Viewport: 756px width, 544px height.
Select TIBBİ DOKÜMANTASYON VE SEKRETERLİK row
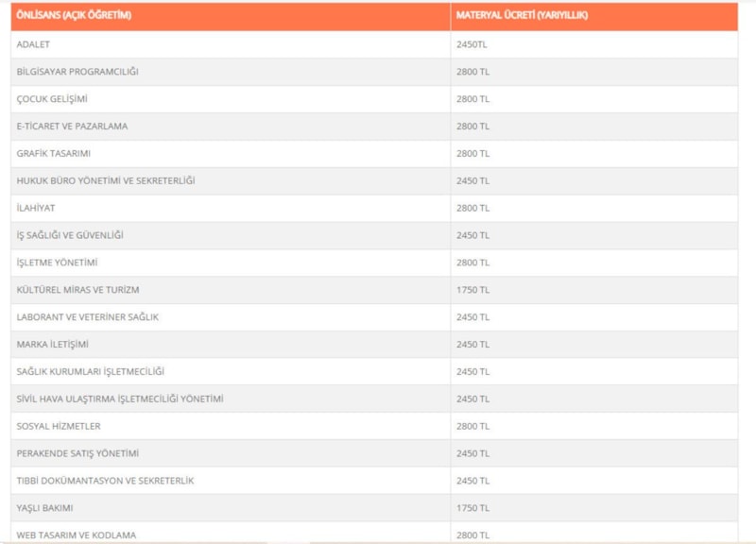[105, 481]
